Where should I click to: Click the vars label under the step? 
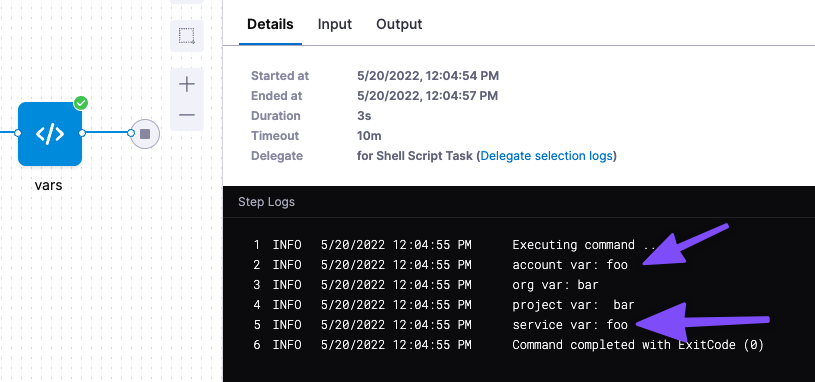pos(49,185)
